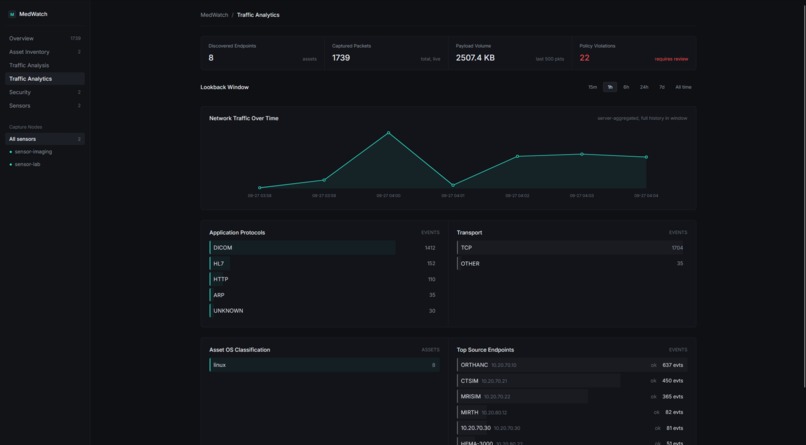Set lookback window to 15m

[x=593, y=87]
